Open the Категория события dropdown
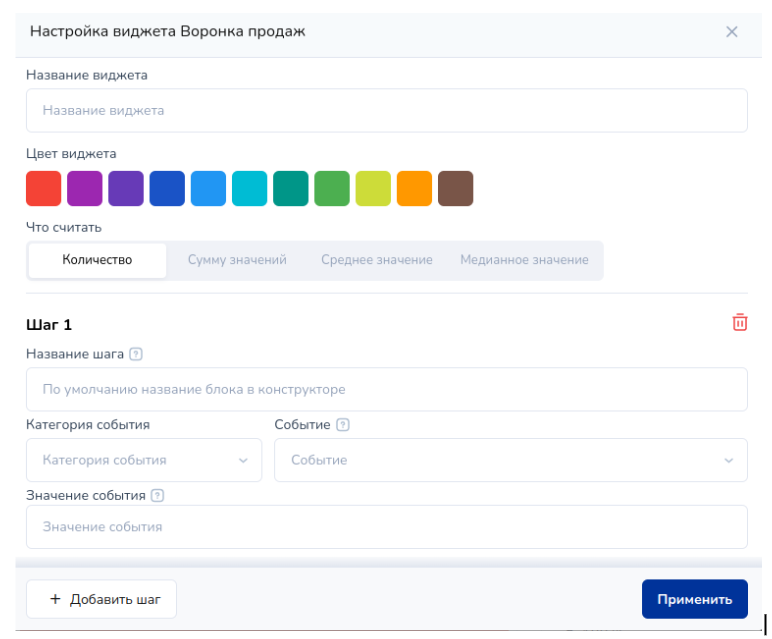 pos(144,460)
